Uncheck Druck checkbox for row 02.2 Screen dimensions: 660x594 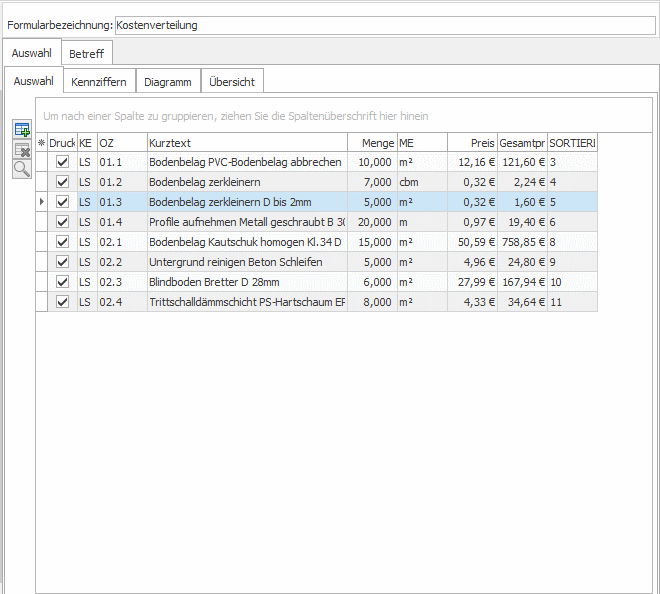[62, 262]
